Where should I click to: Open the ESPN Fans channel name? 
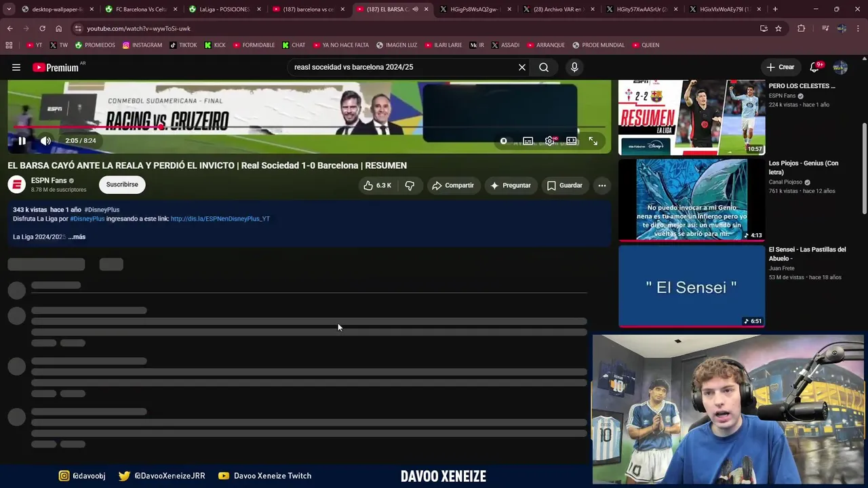(49, 180)
